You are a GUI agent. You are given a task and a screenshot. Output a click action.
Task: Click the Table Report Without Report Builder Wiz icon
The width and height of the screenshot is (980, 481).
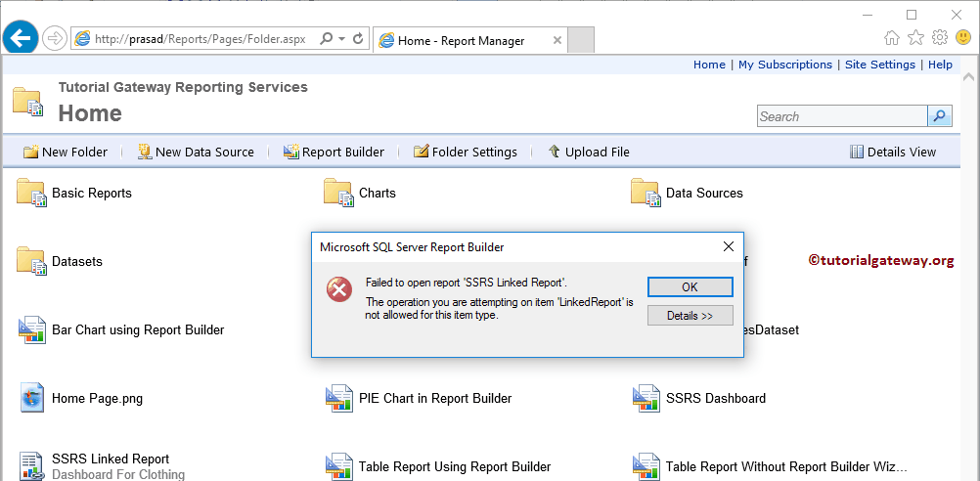[646, 467]
